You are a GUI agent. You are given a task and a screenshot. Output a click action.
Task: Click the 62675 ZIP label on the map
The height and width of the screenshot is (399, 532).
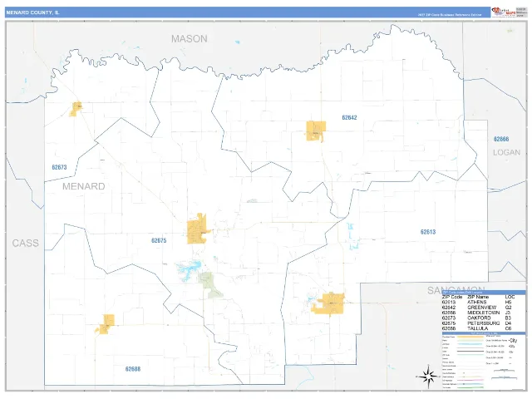(x=159, y=240)
